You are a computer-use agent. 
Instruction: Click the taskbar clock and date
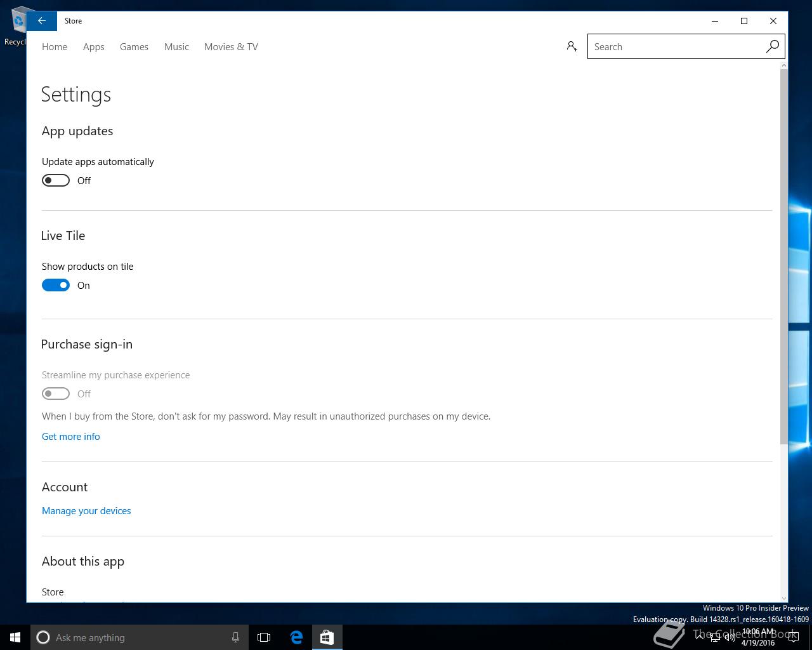click(x=758, y=637)
